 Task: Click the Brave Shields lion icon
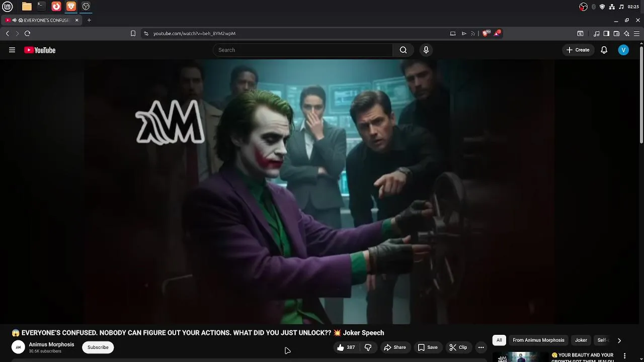click(485, 33)
